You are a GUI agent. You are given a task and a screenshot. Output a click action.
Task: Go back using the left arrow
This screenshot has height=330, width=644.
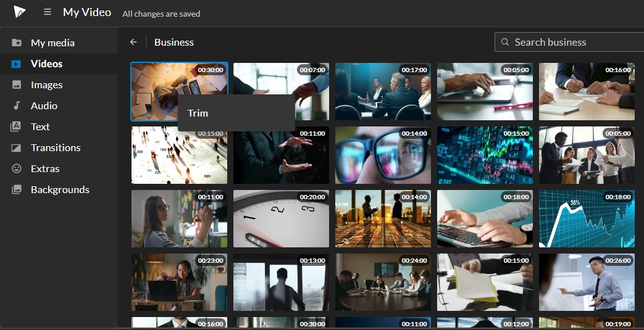133,42
